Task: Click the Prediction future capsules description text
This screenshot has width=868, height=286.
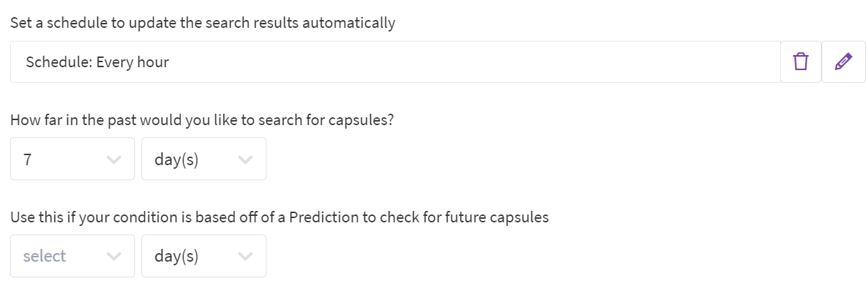Action: (x=279, y=217)
